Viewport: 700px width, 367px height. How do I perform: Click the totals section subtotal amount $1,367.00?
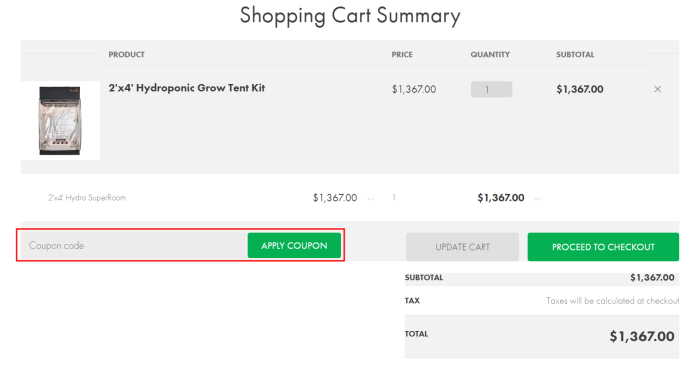click(x=652, y=278)
